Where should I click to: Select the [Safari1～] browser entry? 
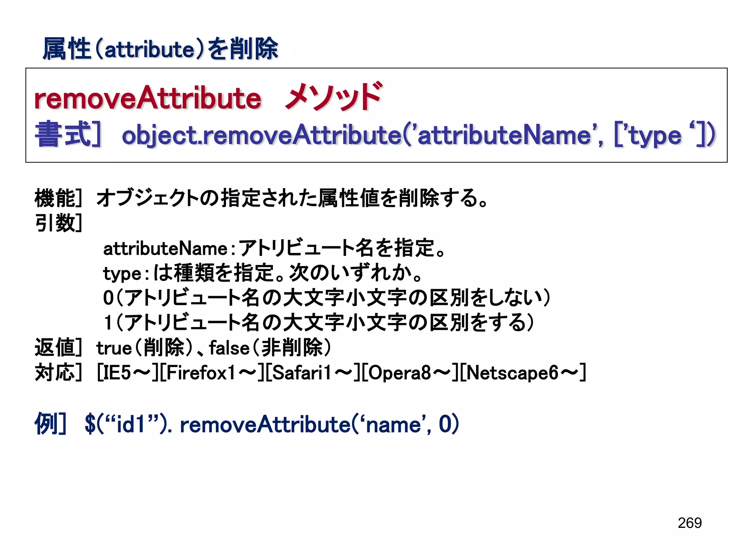[313, 373]
